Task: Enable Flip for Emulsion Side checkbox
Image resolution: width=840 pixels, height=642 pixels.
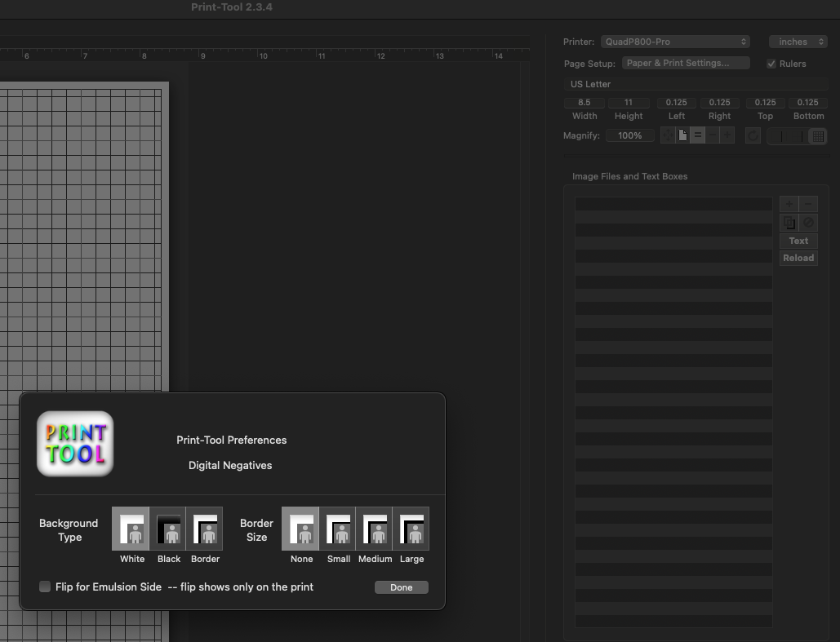Action: point(45,587)
